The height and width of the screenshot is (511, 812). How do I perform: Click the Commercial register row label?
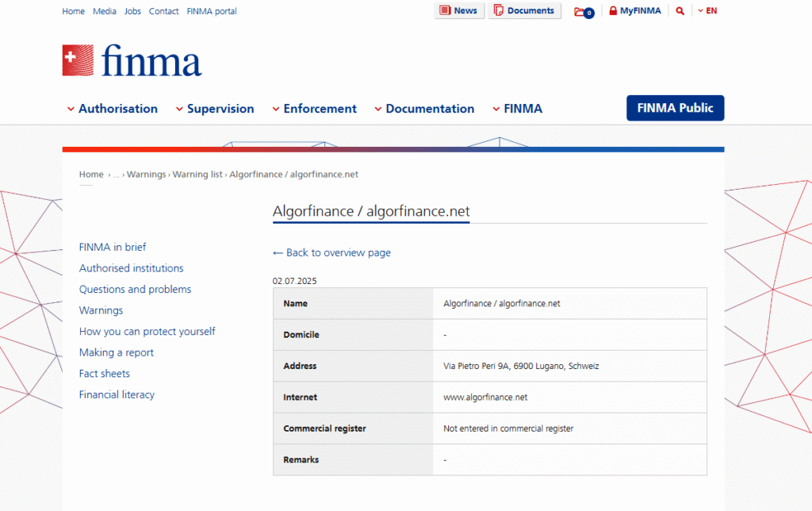click(x=324, y=428)
